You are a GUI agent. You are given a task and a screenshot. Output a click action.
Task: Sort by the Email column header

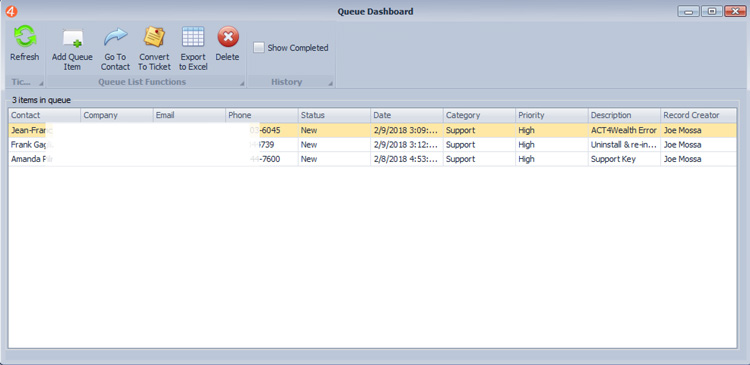click(189, 115)
